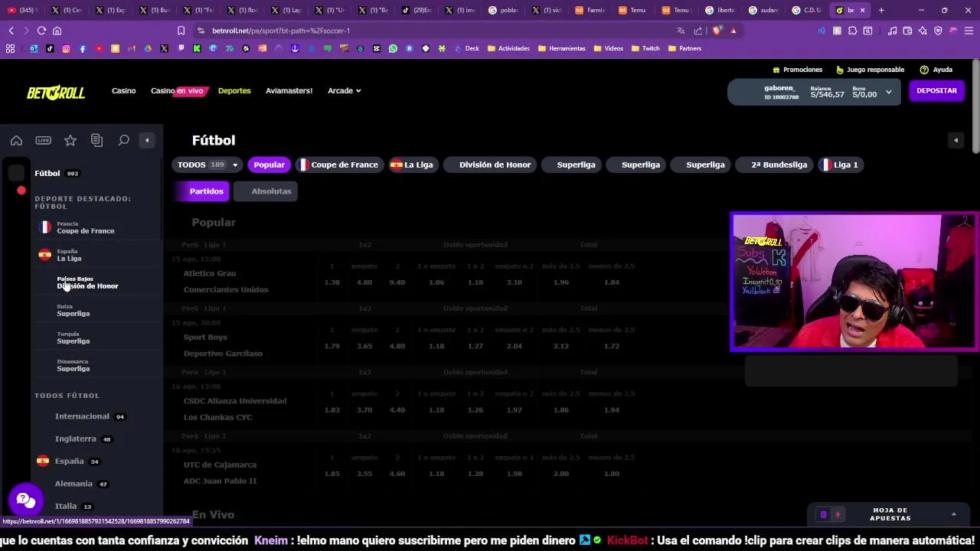Click the streamer webcam overlay
The width and height of the screenshot is (980, 551).
pos(854,282)
